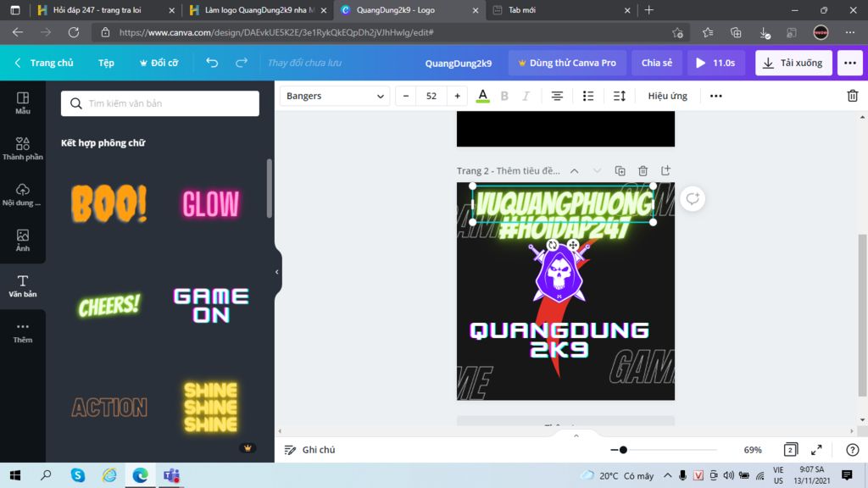The height and width of the screenshot is (488, 868).
Task: Open text color picker
Action: (482, 96)
